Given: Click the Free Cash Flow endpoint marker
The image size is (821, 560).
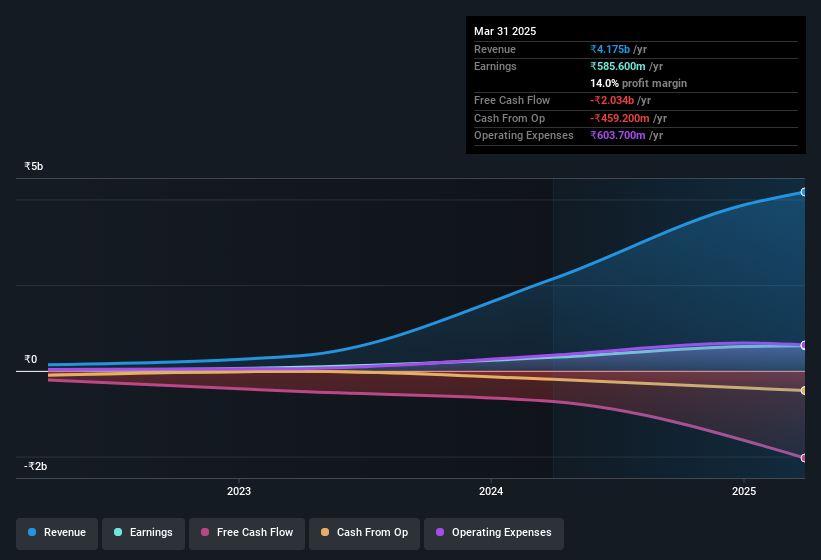Looking at the screenshot, I should [x=803, y=458].
